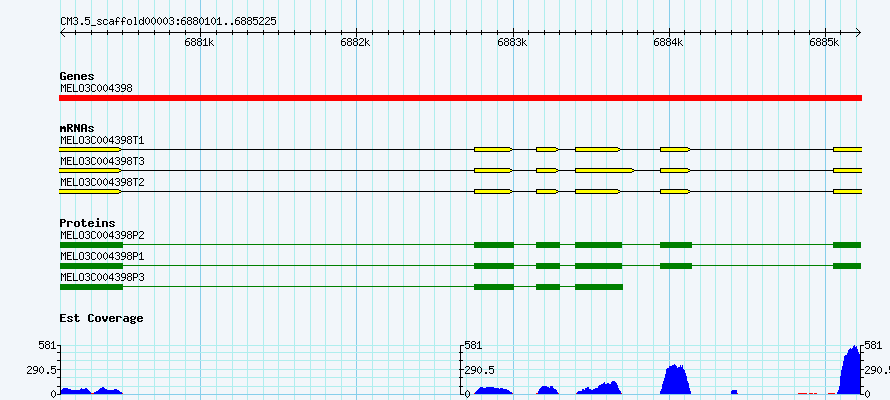
Task: Click the EST coverage peak at 6884k
Action: click(x=675, y=380)
